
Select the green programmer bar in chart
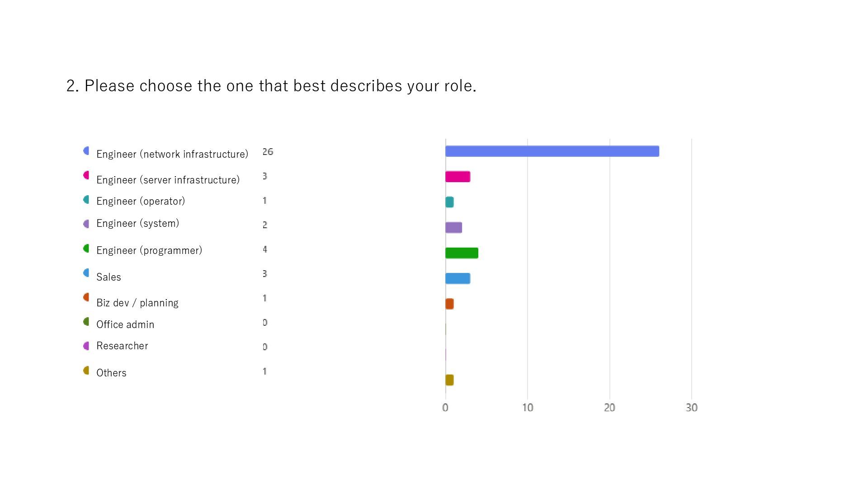(462, 253)
